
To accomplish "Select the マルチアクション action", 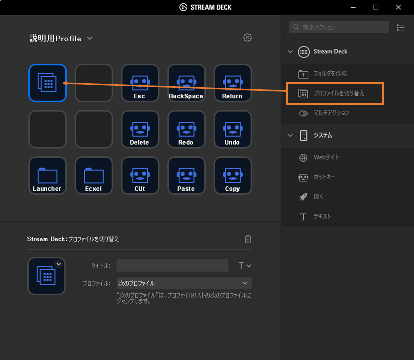I will (x=347, y=113).
